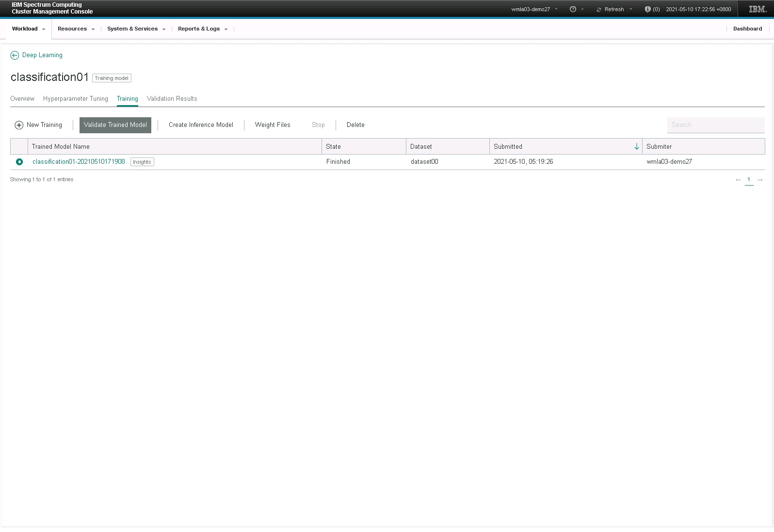Click the help question mark icon

[573, 9]
